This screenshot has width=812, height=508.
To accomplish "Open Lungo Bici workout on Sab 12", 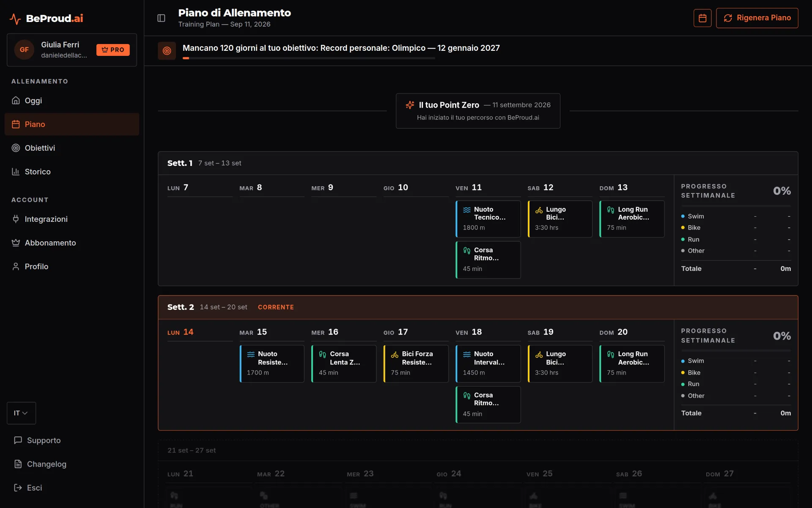I will click(560, 218).
